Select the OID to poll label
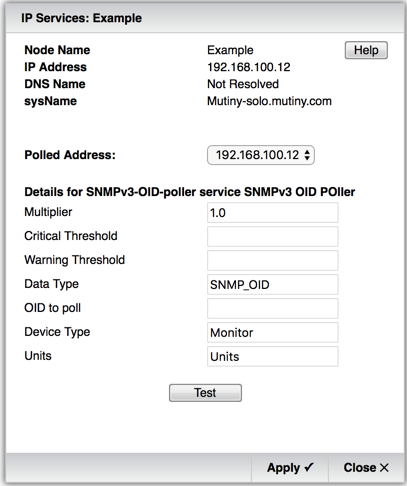407x486 pixels. 53,308
